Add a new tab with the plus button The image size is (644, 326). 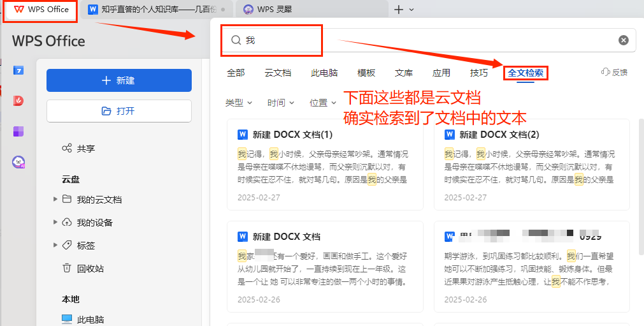coord(398,10)
